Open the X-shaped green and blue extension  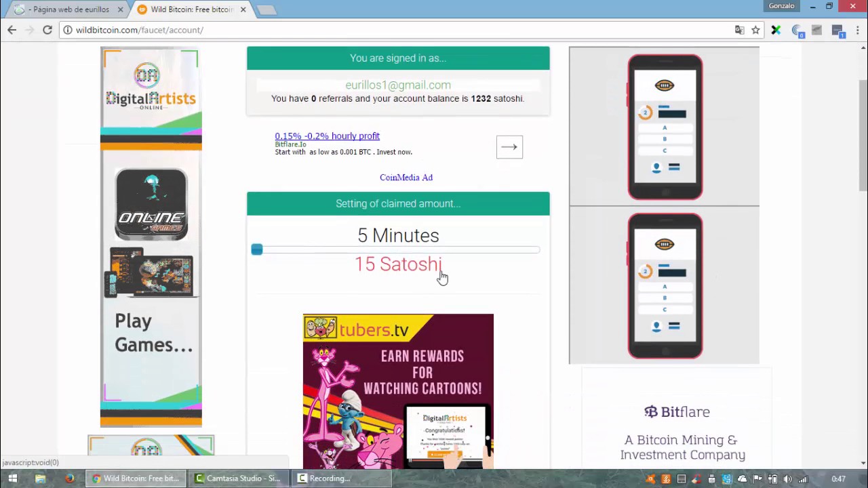click(776, 30)
